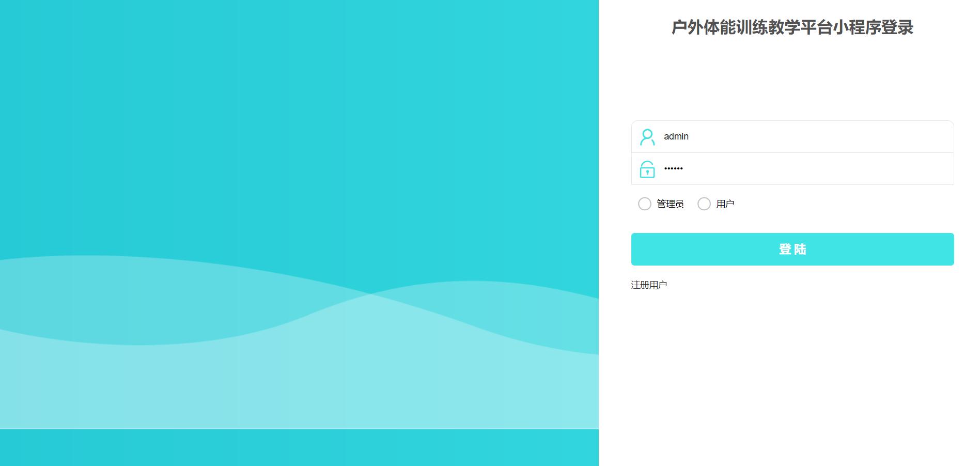Click the person icon beside the username field
980x466 pixels.
tap(647, 136)
